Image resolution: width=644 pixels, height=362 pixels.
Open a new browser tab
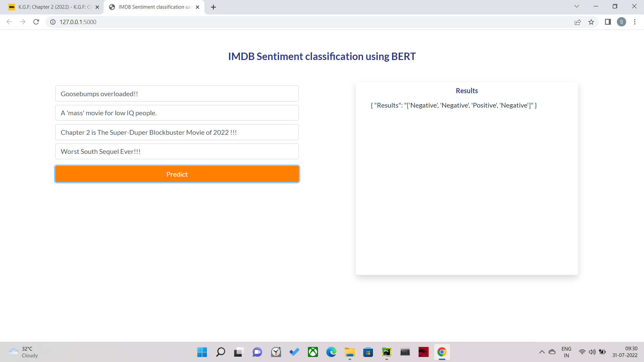[213, 7]
